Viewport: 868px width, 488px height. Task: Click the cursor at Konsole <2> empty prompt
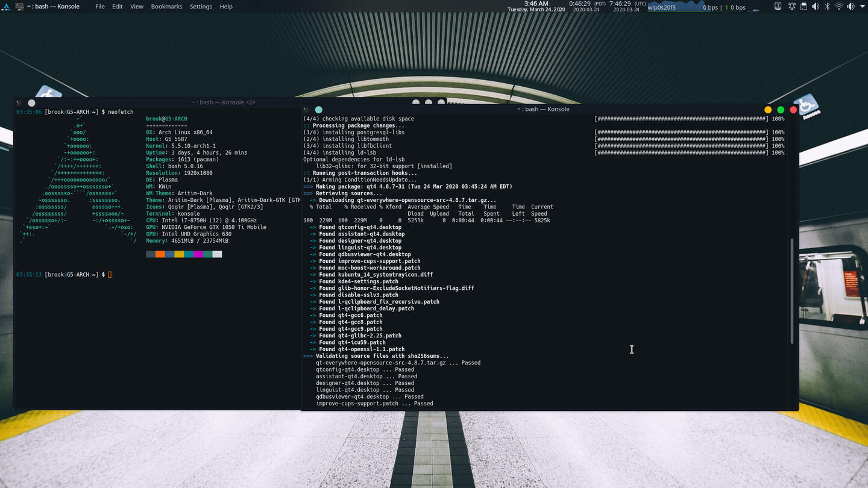(110, 275)
